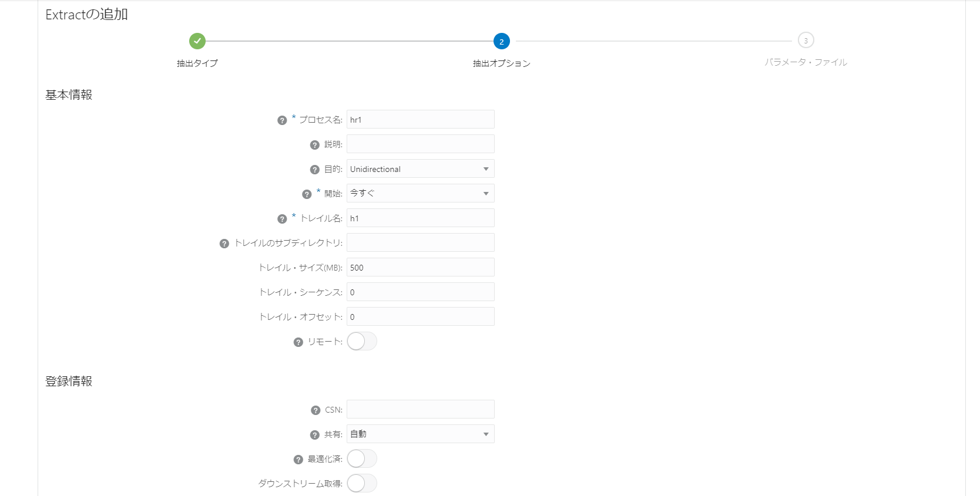Open the 共有 dropdown set to 自動
The height and width of the screenshot is (496, 980).
tap(420, 434)
